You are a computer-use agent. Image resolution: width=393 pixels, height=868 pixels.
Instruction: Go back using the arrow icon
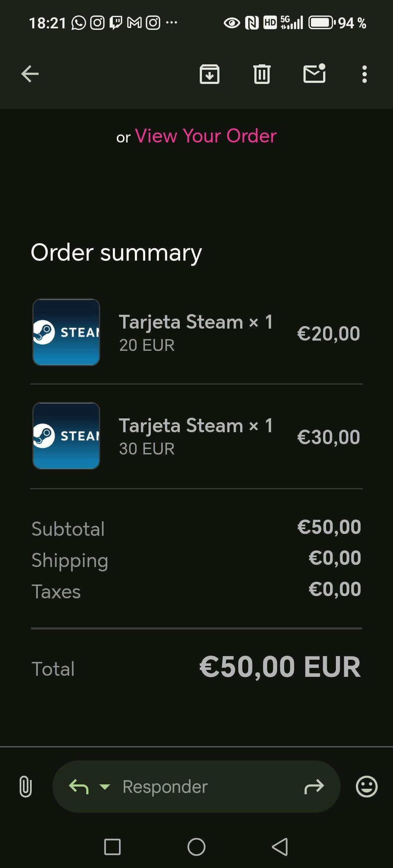[x=30, y=74]
